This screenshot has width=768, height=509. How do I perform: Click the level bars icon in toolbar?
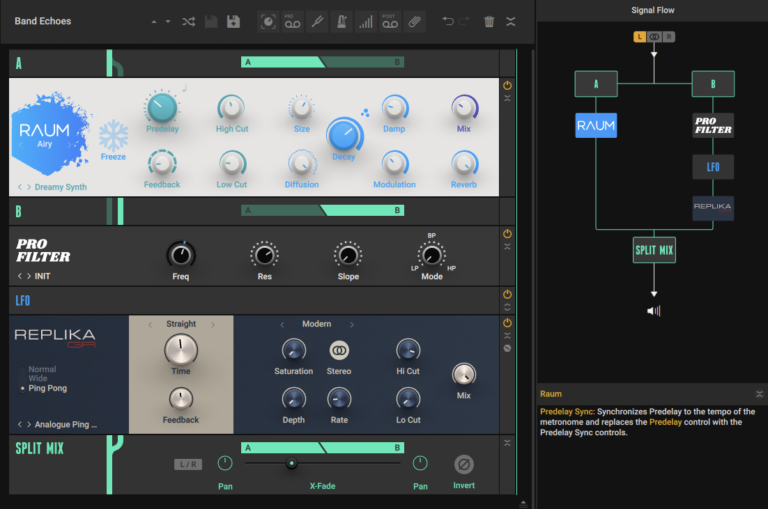pyautogui.click(x=366, y=22)
